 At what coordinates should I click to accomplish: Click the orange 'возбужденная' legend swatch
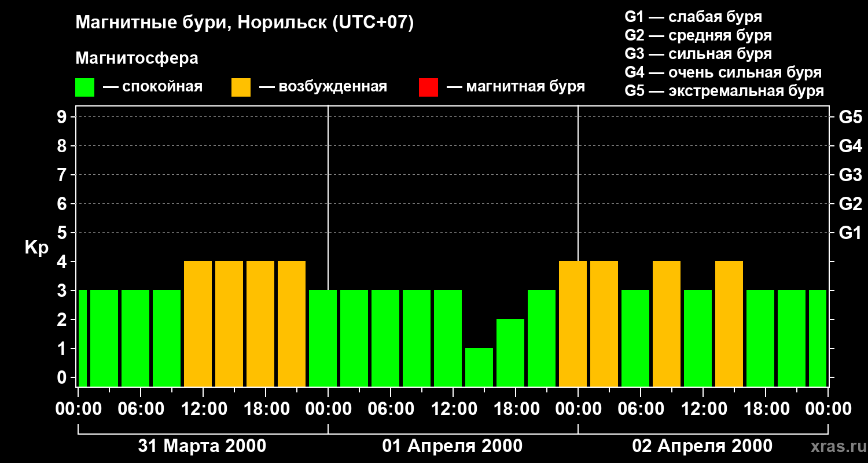(x=241, y=87)
